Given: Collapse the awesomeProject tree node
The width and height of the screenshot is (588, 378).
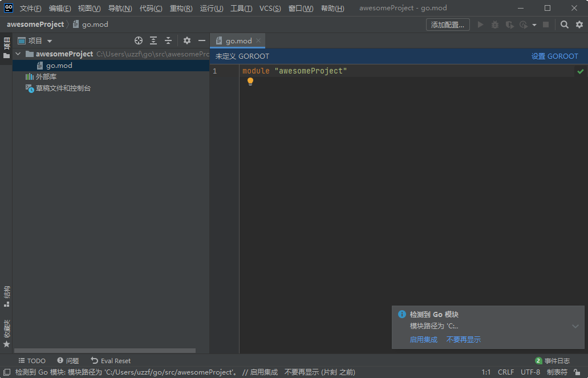Looking at the screenshot, I should [18, 54].
